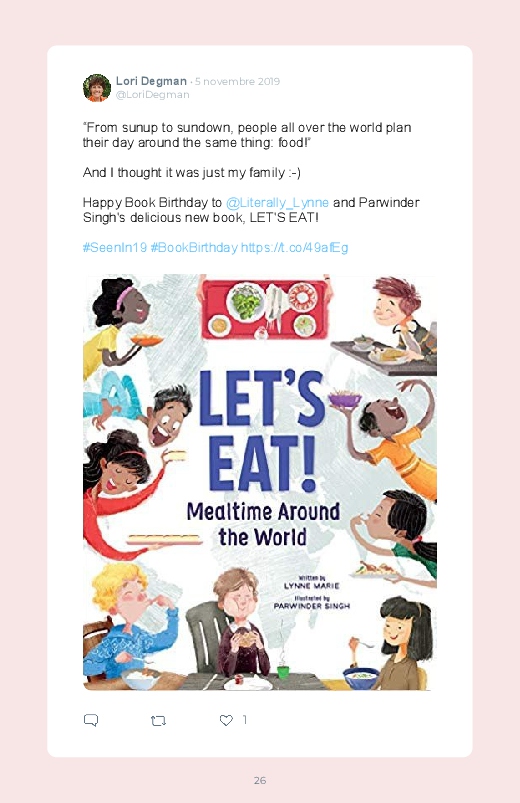Click the Lori Degman display name
The height and width of the screenshot is (803, 520).
tap(151, 81)
